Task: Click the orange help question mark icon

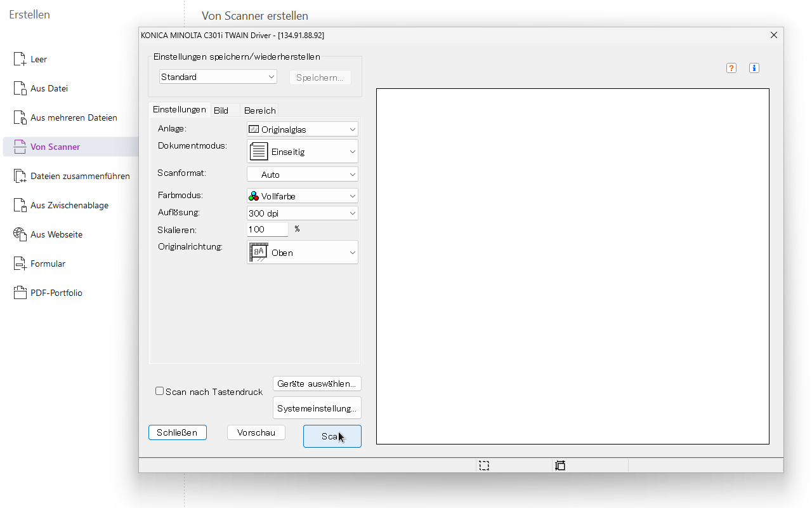Action: (x=731, y=68)
